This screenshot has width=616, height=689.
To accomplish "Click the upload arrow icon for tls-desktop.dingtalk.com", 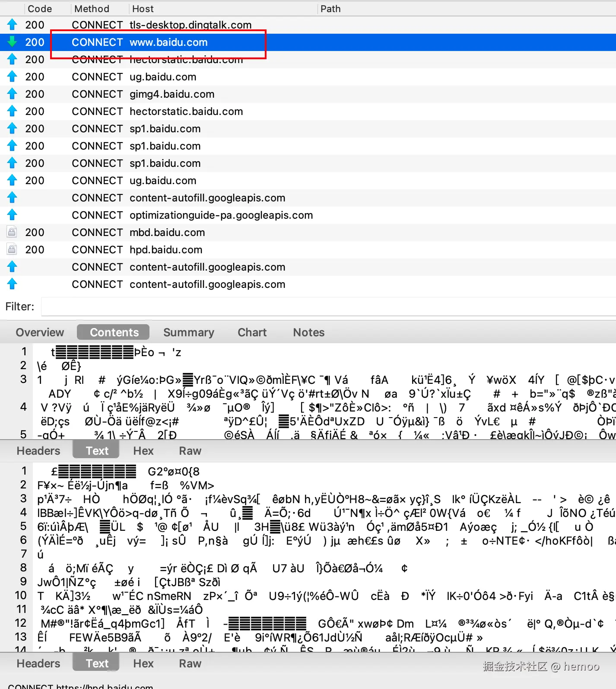I will (x=12, y=25).
